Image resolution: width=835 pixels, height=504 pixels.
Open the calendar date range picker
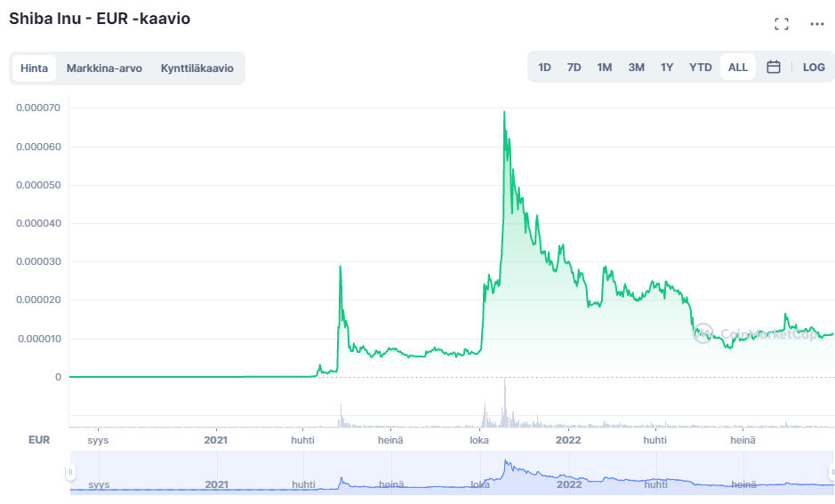[x=774, y=67]
